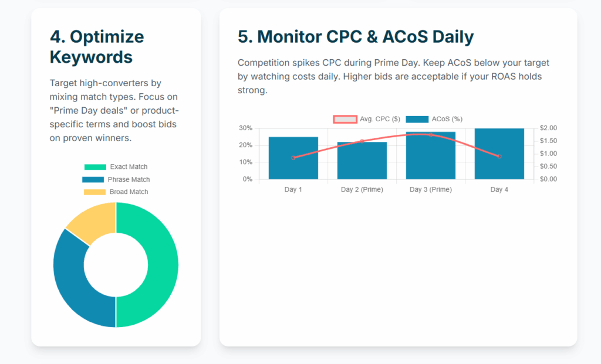The width and height of the screenshot is (601, 364).
Task: Click the blue Phrase Match legend swatch
Action: pos(93,179)
